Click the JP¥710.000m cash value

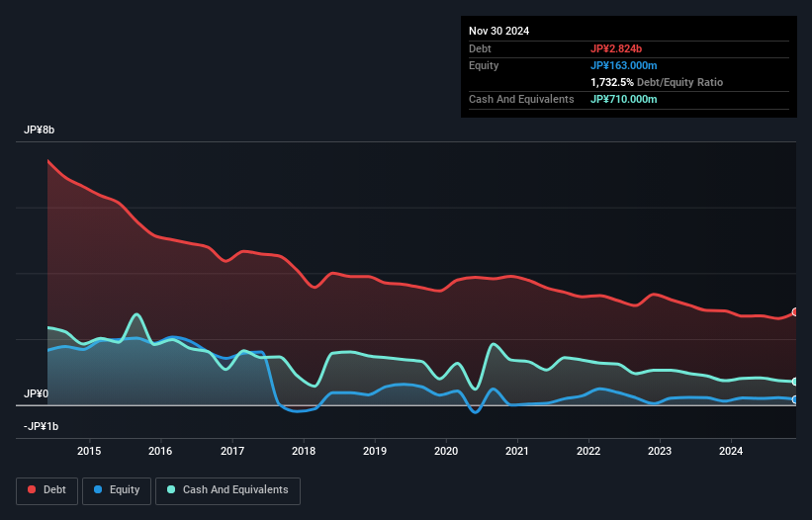click(623, 99)
